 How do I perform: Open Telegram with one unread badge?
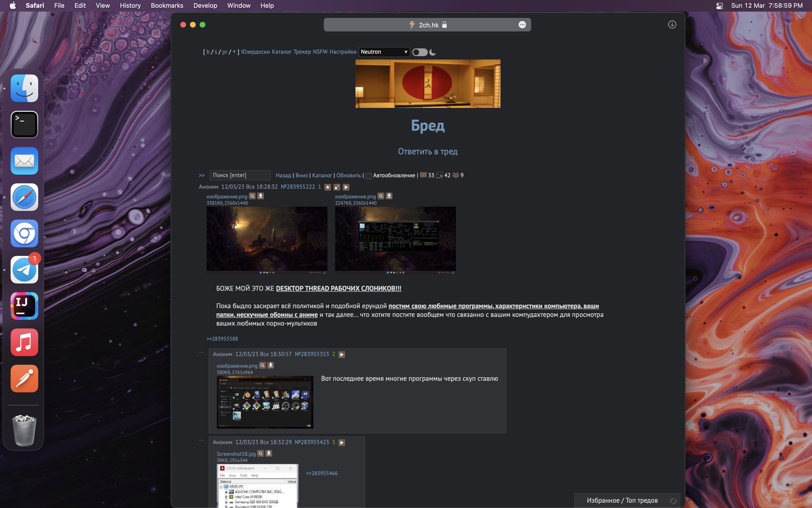tap(24, 270)
